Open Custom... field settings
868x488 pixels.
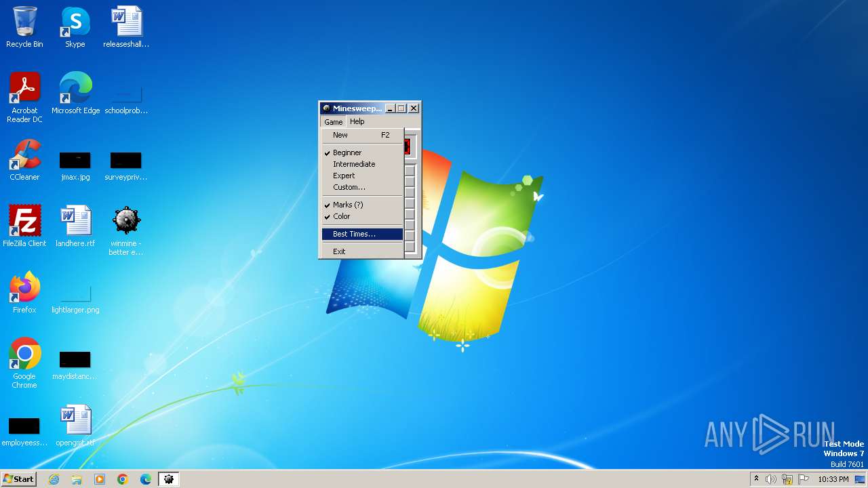[362, 187]
